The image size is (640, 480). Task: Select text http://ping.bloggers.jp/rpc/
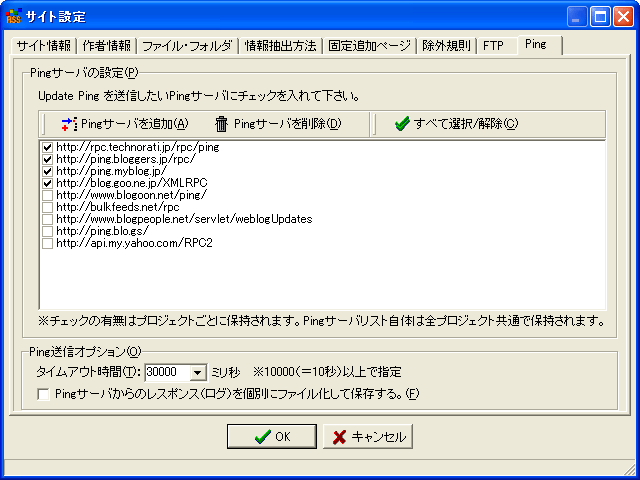(126, 159)
